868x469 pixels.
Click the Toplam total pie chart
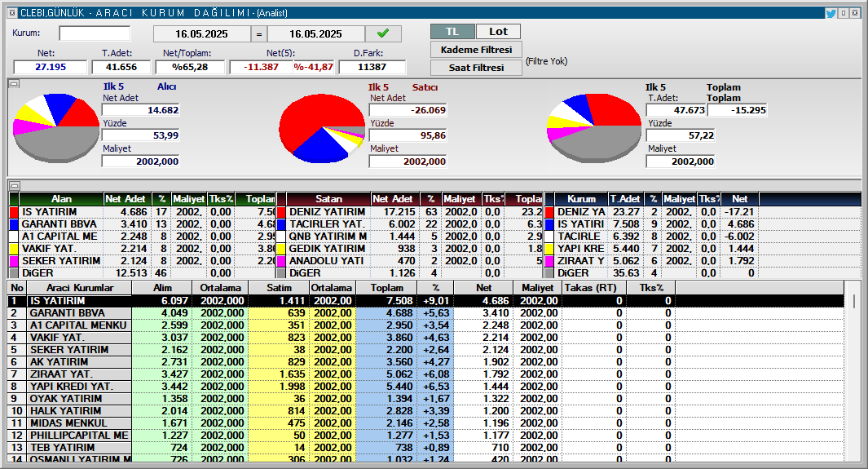[594, 128]
